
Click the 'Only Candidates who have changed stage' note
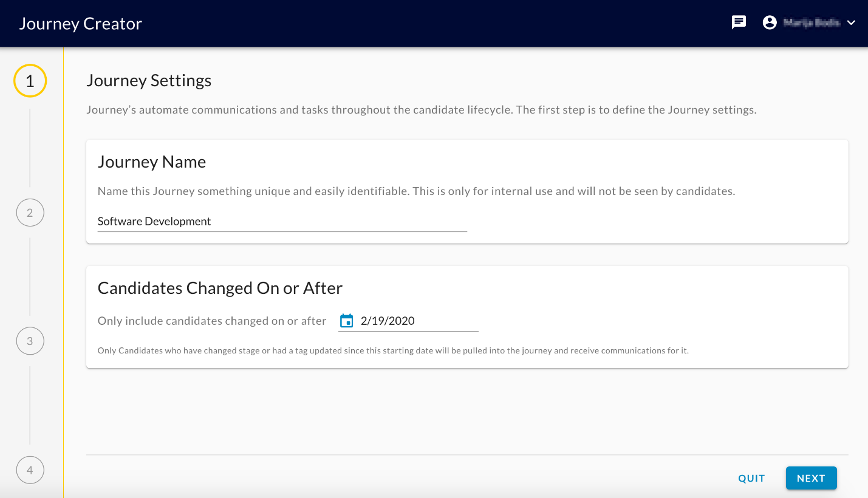(x=393, y=350)
